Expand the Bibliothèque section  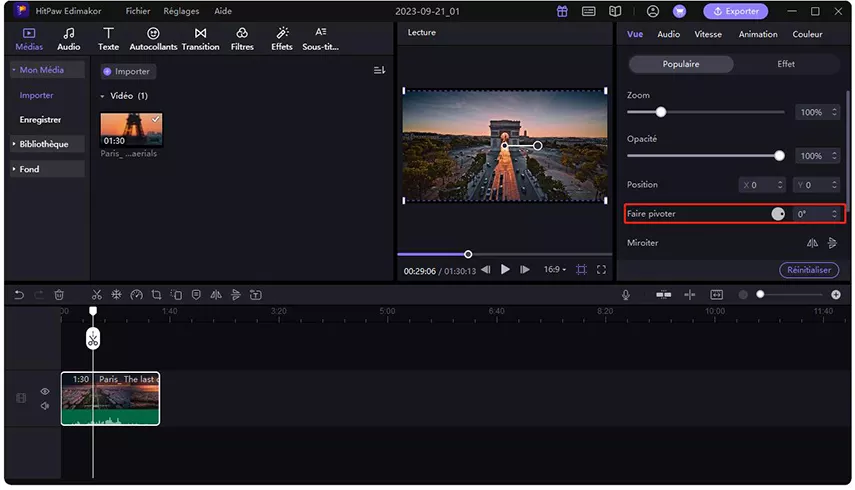click(x=14, y=144)
